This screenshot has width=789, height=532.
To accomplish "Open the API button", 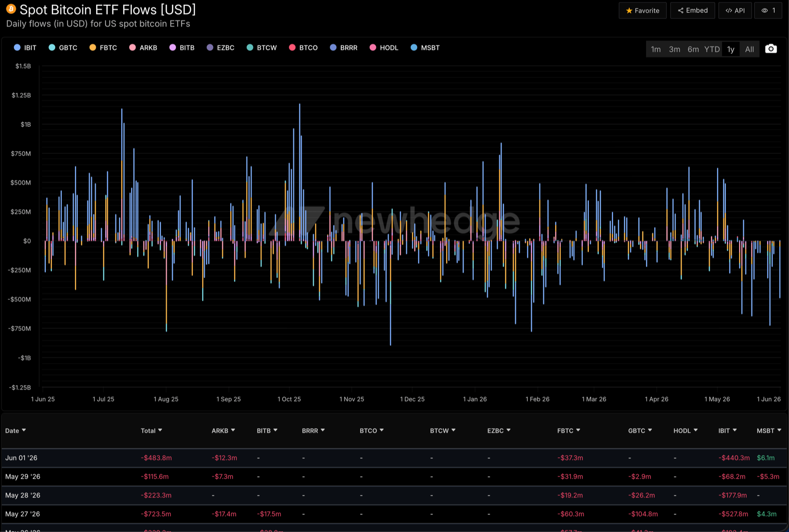I will tap(735, 10).
